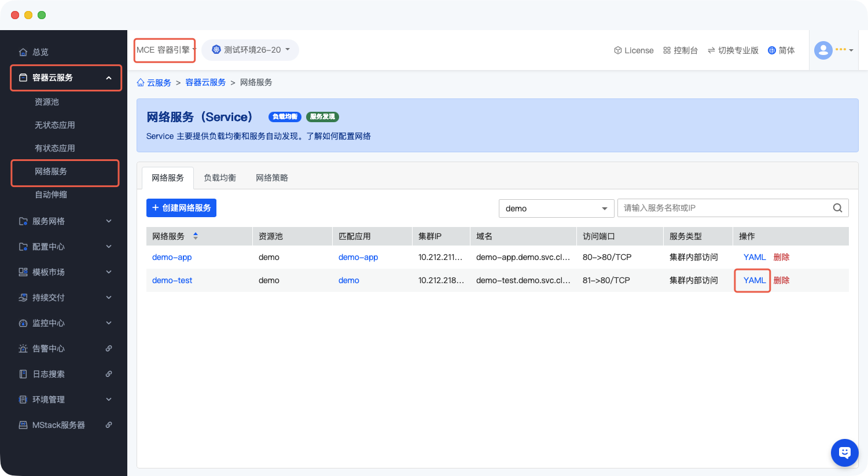Open 控制台 via its grid icon
This screenshot has height=476, width=868.
(x=667, y=50)
